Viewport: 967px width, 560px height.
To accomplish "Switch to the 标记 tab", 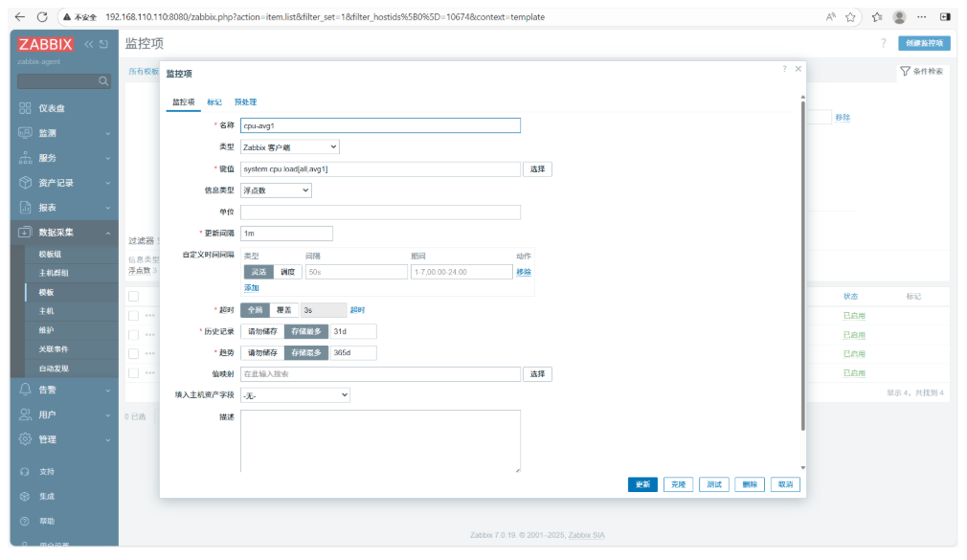I will click(x=214, y=101).
